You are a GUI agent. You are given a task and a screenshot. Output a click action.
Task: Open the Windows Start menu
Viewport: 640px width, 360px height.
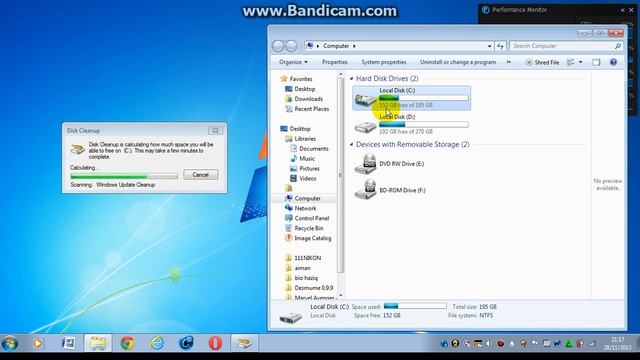(x=10, y=343)
